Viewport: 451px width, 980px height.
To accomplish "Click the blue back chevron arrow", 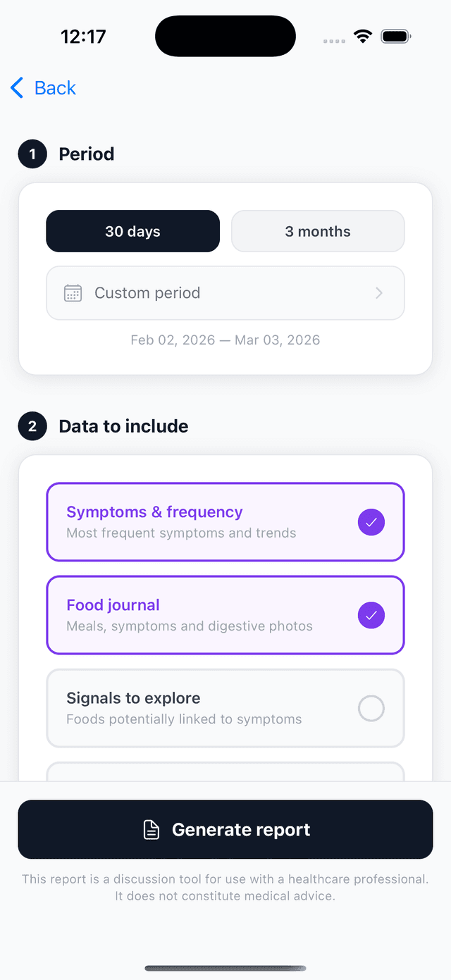I will click(16, 87).
